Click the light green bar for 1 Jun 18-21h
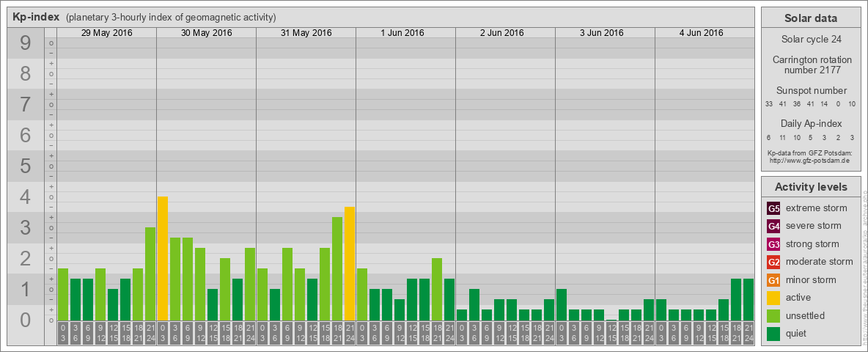This screenshot has height=352, width=868. click(437, 290)
